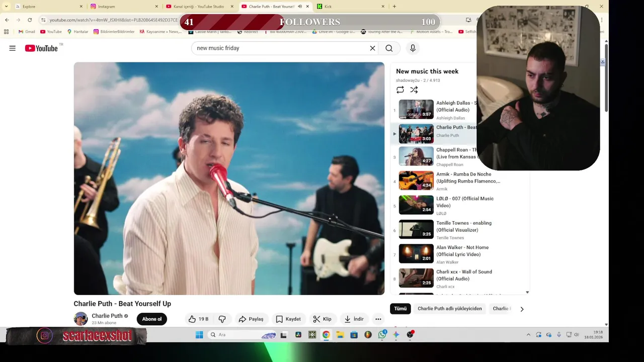Play Armik - Rumba De Noche
The width and height of the screenshot is (644, 362).
click(x=416, y=180)
